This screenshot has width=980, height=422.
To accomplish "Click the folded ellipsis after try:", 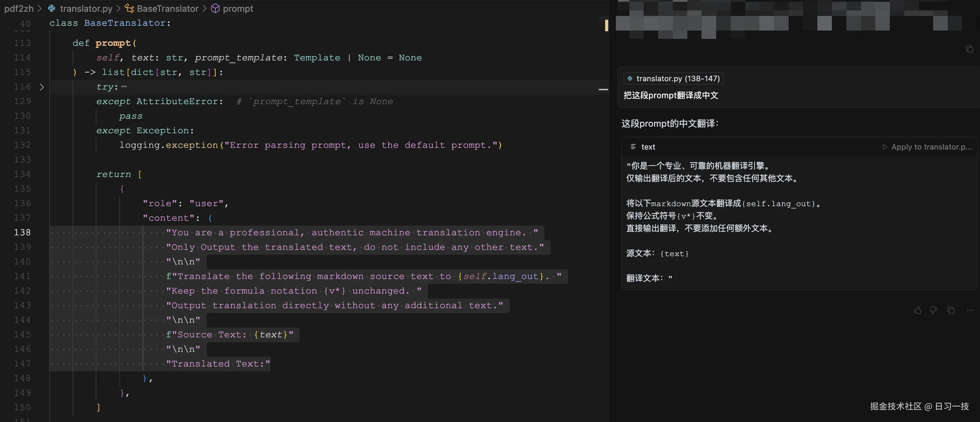I will click(x=124, y=87).
